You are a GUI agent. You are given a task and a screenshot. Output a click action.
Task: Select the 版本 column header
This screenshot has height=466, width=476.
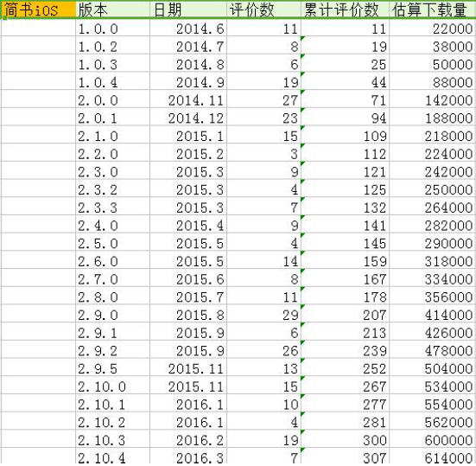[x=112, y=10]
